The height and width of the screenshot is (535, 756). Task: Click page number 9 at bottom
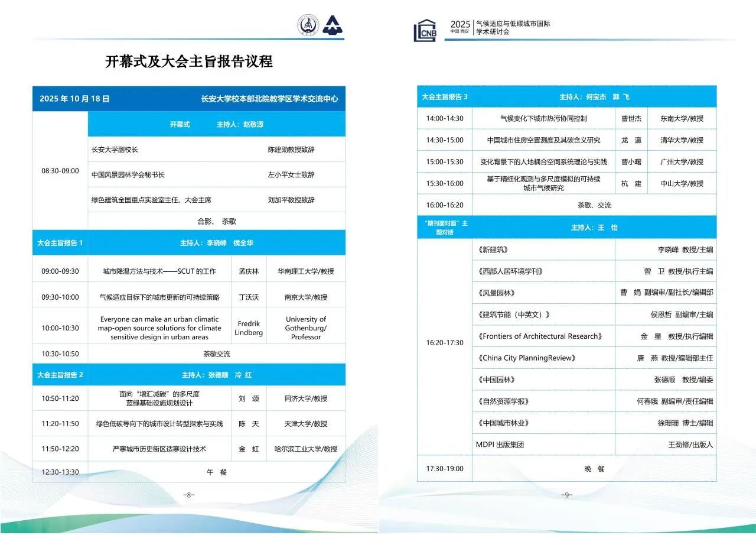coord(566,495)
